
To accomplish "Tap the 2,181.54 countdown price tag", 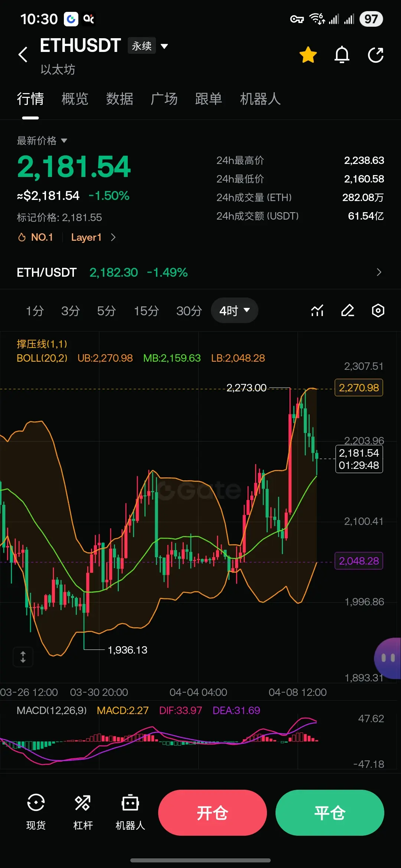I will 359,459.
